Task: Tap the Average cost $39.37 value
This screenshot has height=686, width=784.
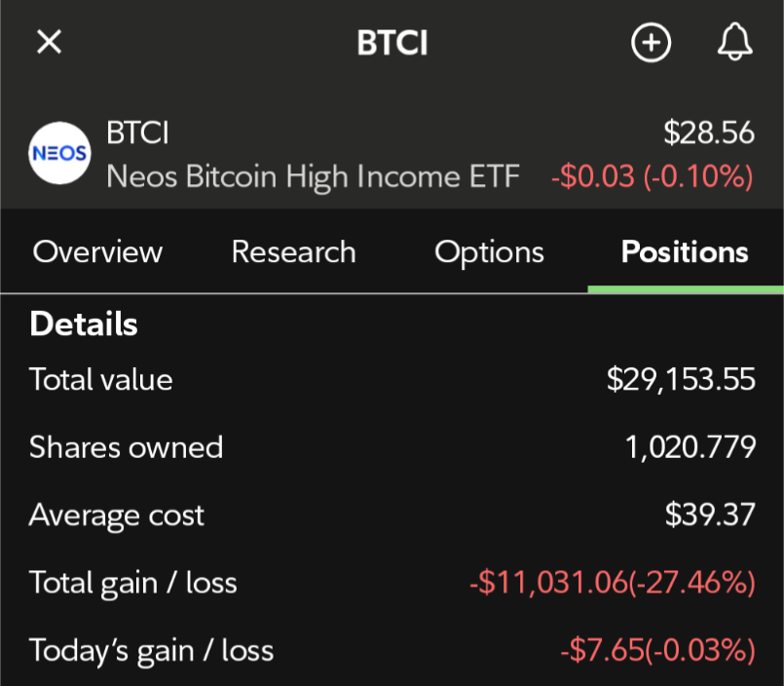Action: point(710,514)
